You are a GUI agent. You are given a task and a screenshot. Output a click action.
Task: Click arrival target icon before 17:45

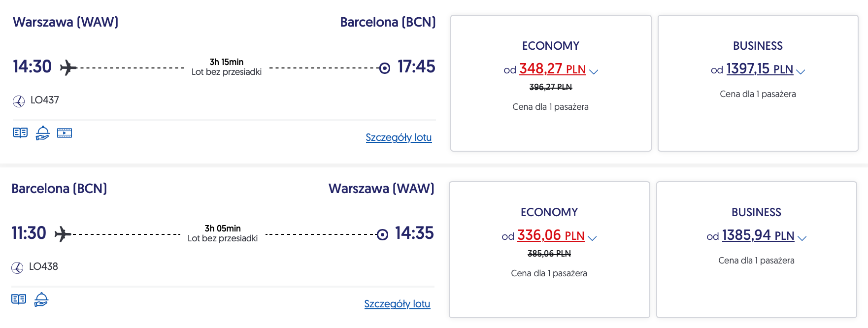(385, 68)
